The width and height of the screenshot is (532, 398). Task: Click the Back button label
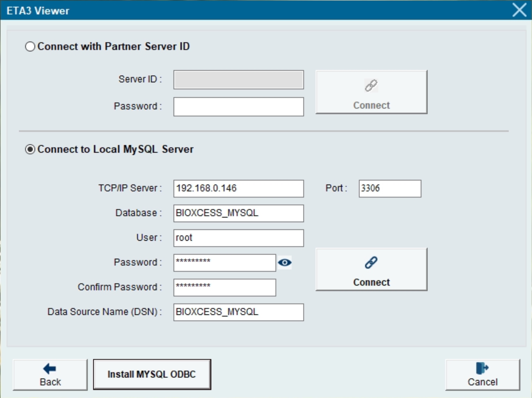(50, 382)
